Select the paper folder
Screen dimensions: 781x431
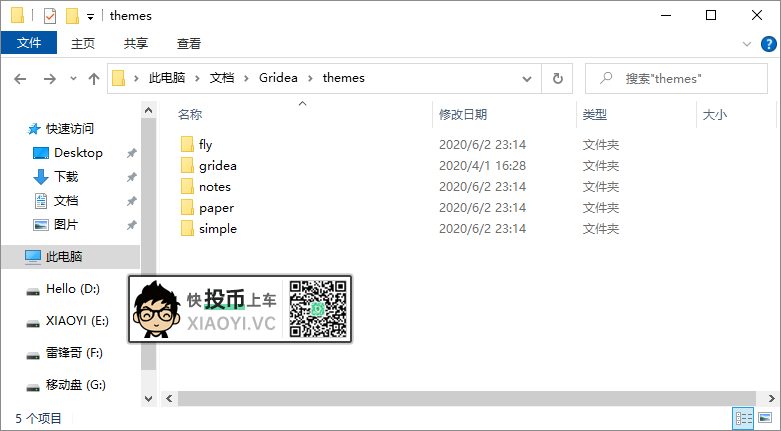pyautogui.click(x=216, y=207)
